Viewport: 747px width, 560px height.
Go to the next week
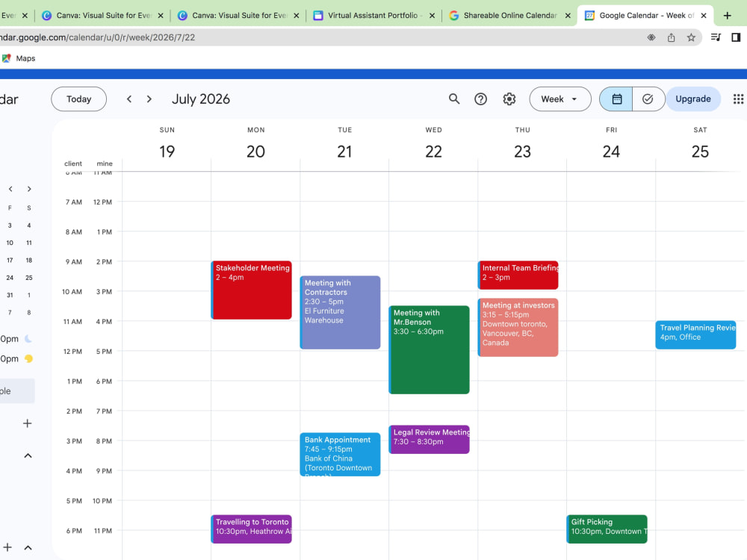[149, 99]
